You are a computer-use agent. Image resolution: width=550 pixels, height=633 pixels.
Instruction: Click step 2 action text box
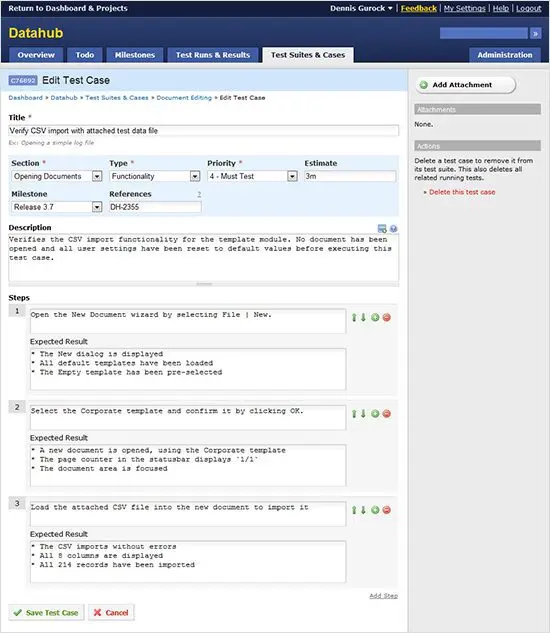pyautogui.click(x=188, y=417)
